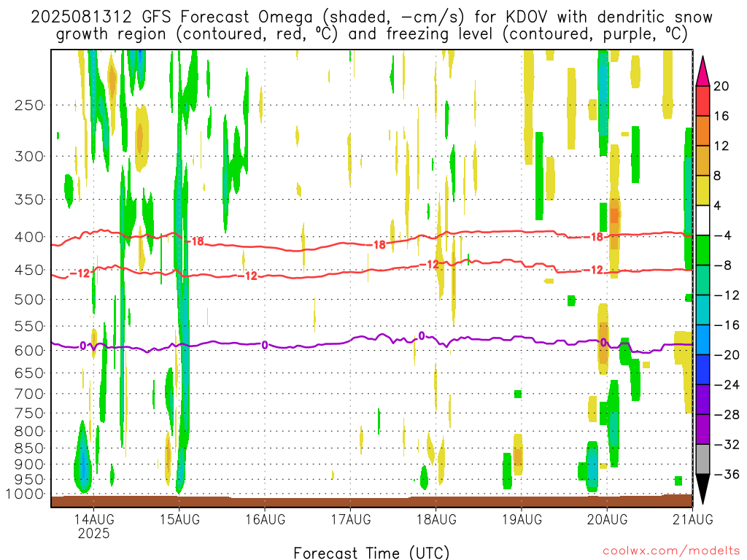
Task: Click the purple -28 to -32 colorbar segment
Action: coord(703,429)
